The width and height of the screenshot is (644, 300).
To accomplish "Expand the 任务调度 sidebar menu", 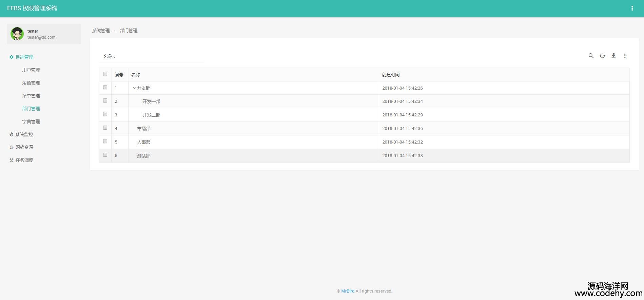I will tap(24, 160).
